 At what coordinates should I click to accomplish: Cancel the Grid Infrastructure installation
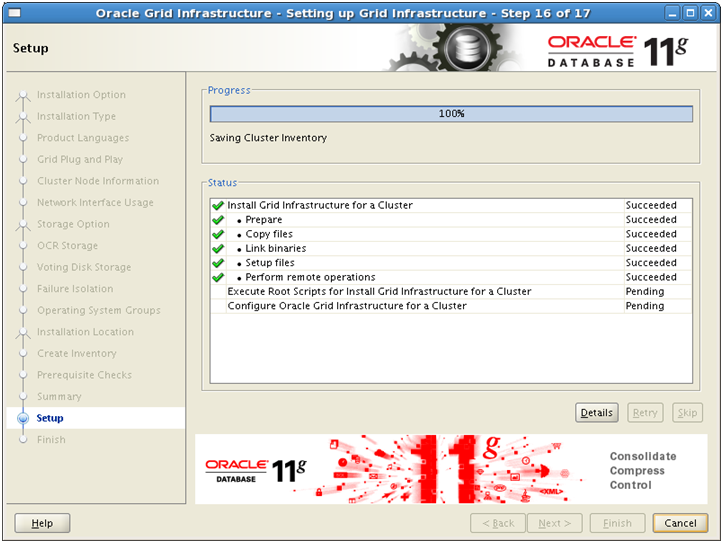click(680, 523)
